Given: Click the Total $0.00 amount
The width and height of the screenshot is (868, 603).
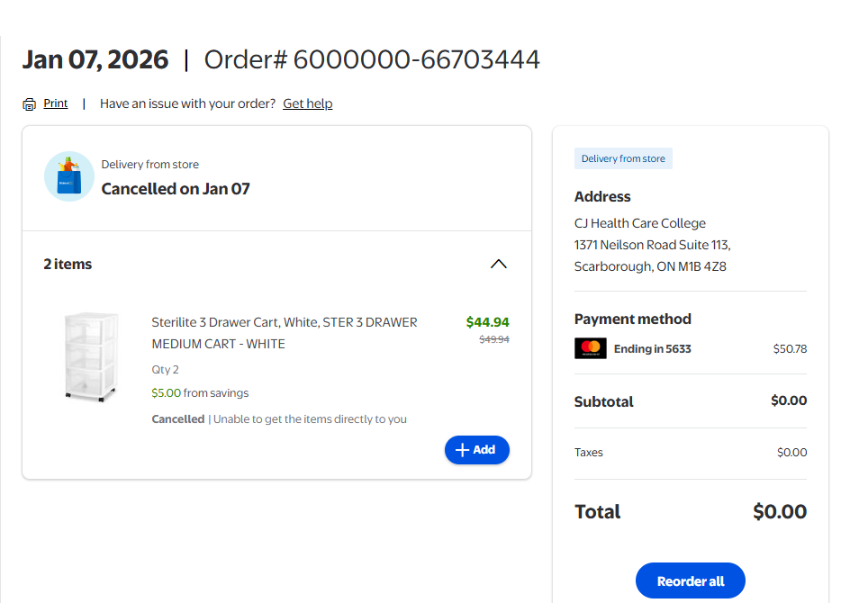Looking at the screenshot, I should (779, 512).
